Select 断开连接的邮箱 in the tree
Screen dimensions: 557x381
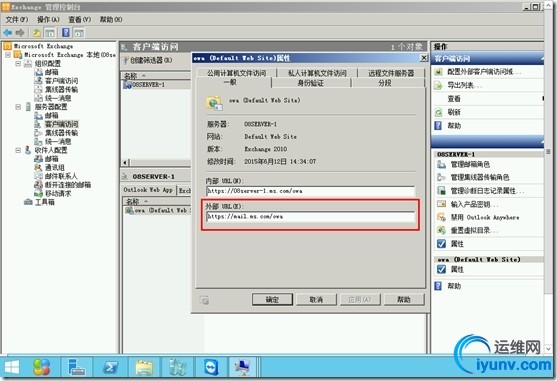click(x=67, y=185)
